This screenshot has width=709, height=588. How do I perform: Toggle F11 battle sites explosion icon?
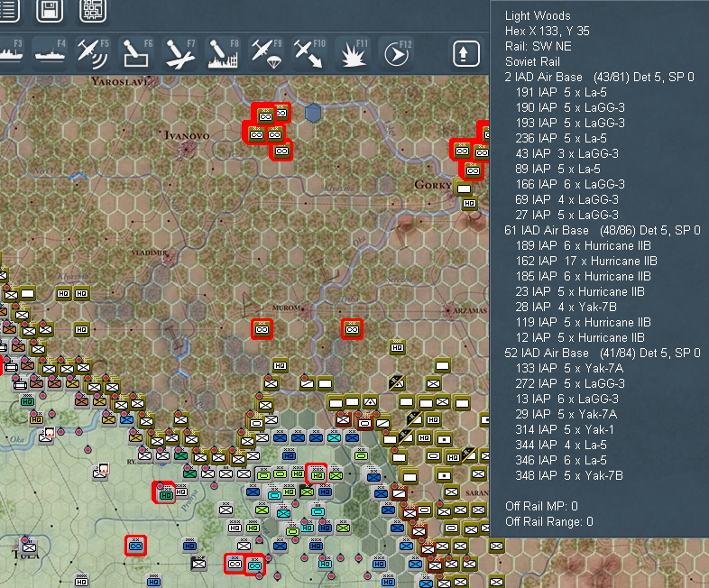(x=353, y=53)
